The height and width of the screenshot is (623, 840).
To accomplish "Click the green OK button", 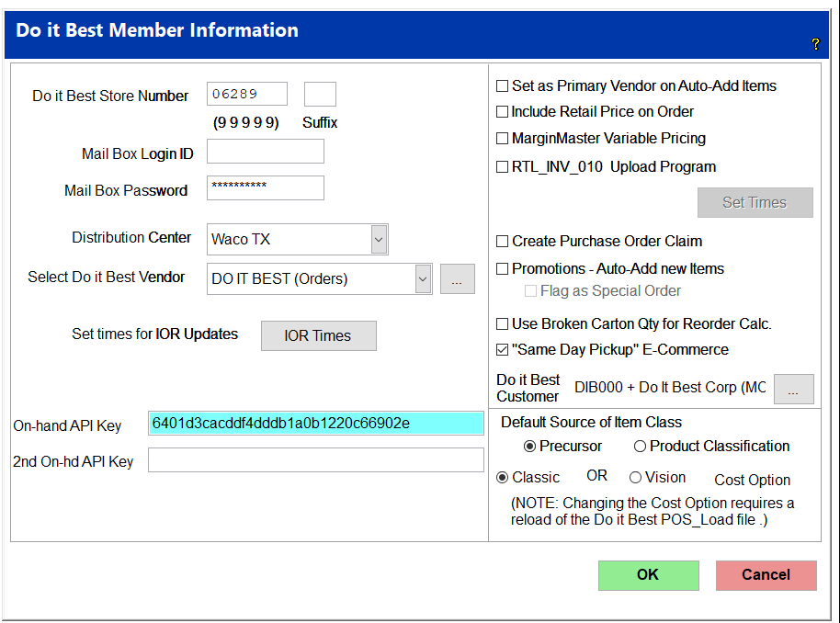I will pos(648,575).
